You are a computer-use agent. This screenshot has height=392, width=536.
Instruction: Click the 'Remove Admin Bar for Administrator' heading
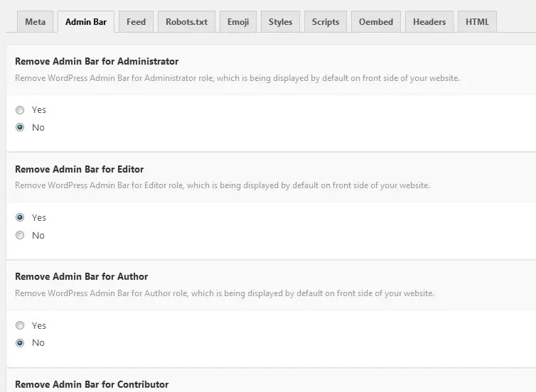click(x=97, y=62)
